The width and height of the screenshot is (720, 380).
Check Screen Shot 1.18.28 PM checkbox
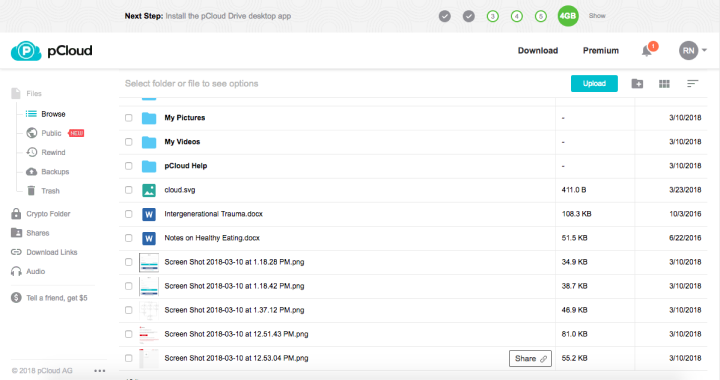(129, 262)
